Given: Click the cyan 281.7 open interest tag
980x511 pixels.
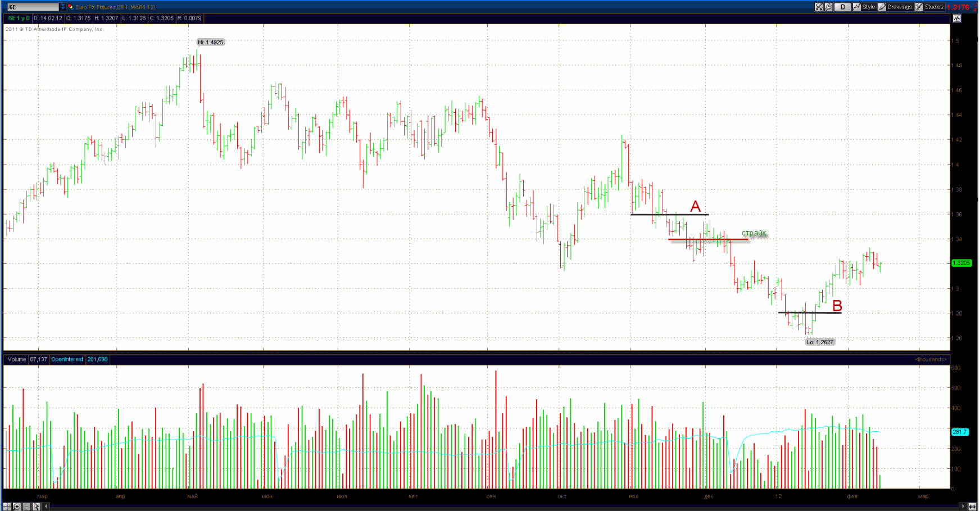Looking at the screenshot, I should coord(960,432).
